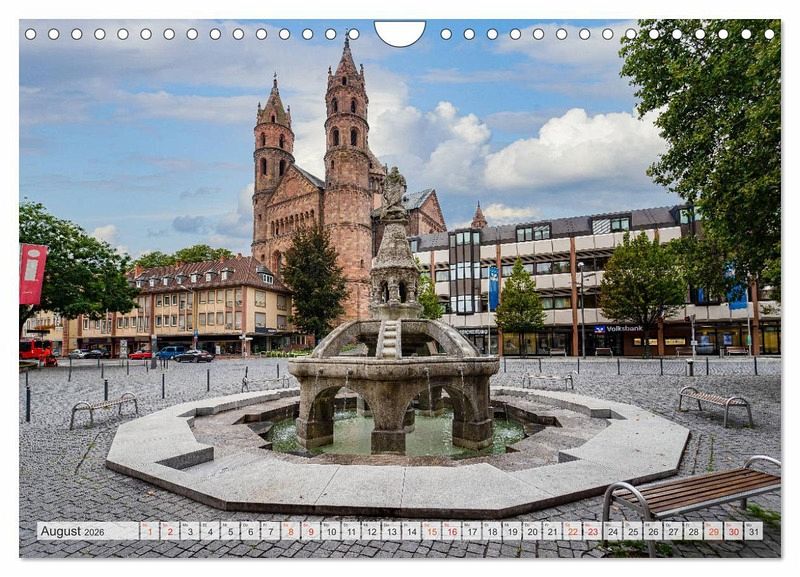Choose day 20 in the calendar strip

[x=531, y=531]
